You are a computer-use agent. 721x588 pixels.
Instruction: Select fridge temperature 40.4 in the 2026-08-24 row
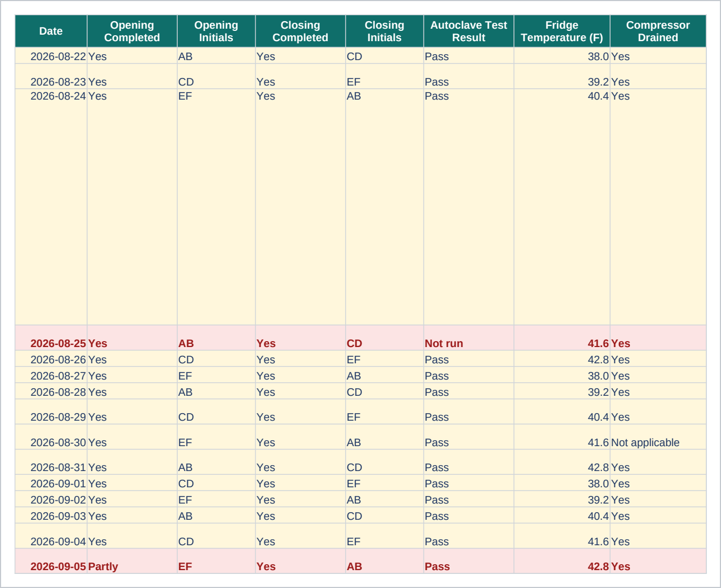click(x=562, y=207)
